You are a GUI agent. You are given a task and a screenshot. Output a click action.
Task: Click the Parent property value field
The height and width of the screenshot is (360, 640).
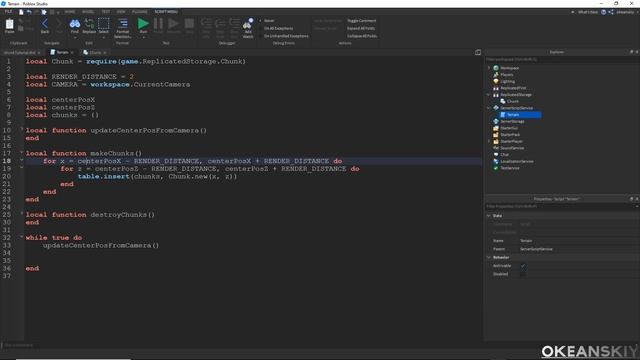point(579,249)
